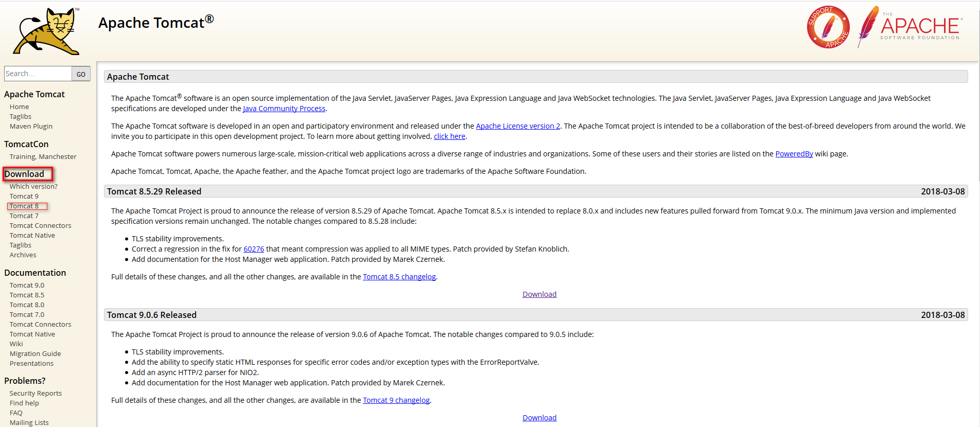Open Tomcat 8.0 documentation
The height and width of the screenshot is (427, 980).
tap(27, 305)
